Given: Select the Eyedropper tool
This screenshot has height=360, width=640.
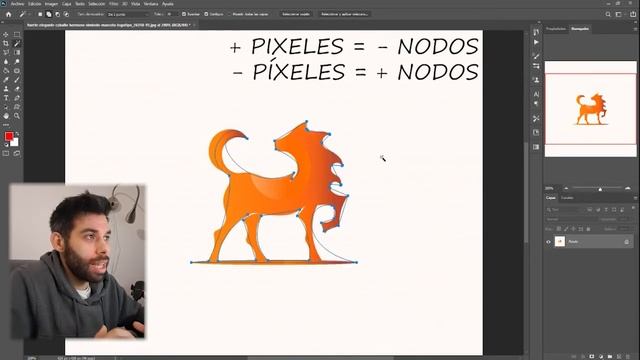Looking at the screenshot, I should [6, 80].
